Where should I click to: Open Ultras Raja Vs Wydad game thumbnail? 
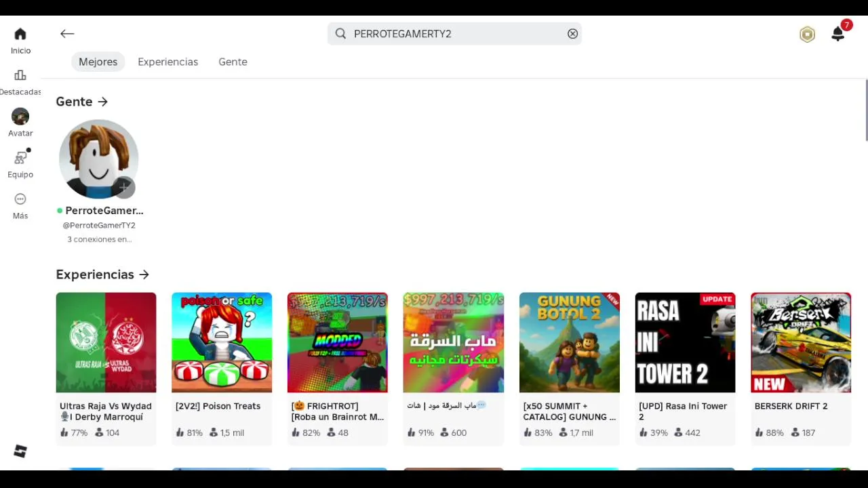(x=106, y=342)
